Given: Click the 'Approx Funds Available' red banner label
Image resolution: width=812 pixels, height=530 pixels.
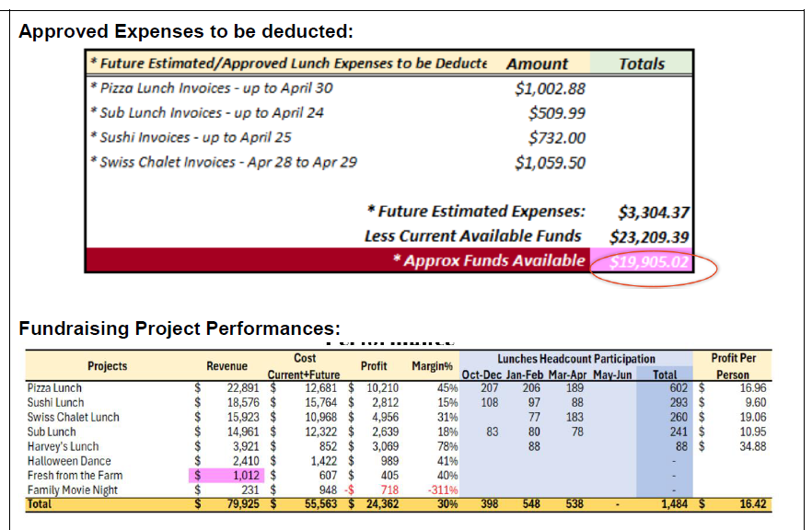Looking at the screenshot, I should click(x=488, y=260).
